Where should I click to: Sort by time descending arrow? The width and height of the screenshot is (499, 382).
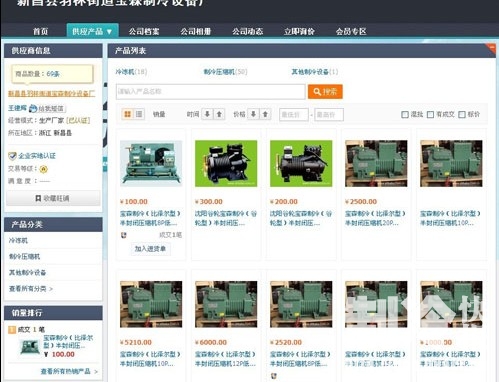[x=207, y=114]
